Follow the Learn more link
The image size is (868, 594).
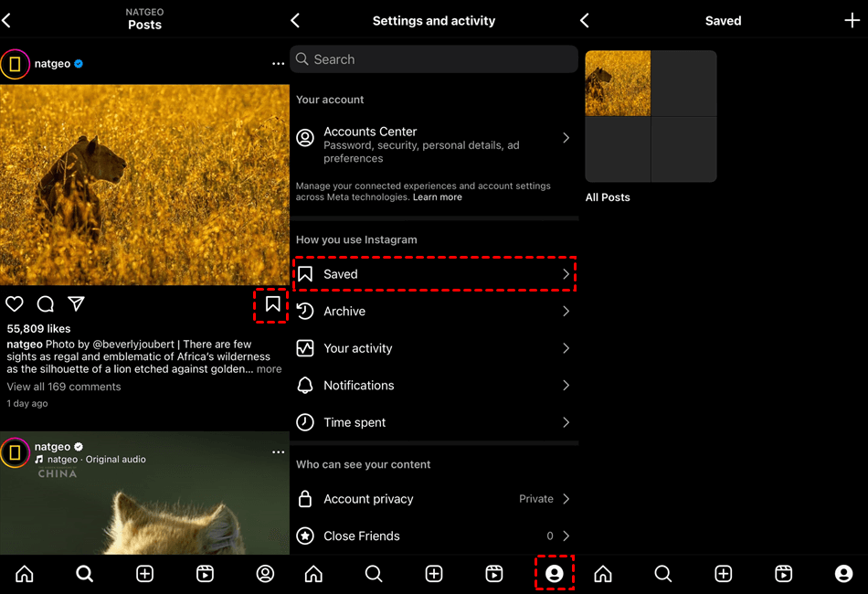tap(438, 197)
